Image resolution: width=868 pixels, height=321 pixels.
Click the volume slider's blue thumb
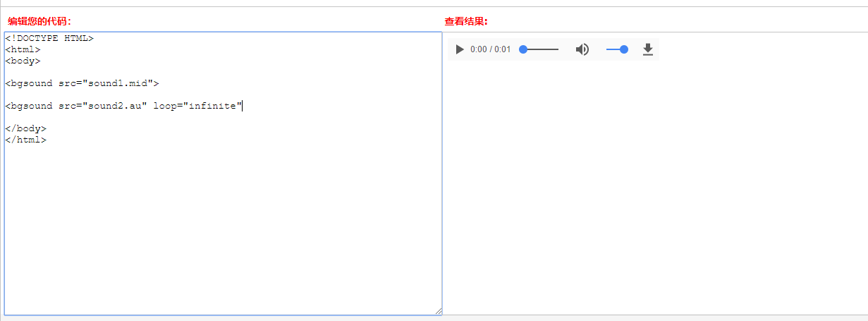[624, 49]
